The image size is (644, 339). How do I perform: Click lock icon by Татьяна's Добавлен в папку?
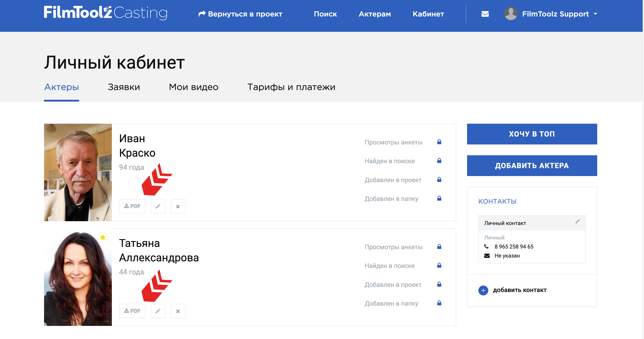[439, 303]
